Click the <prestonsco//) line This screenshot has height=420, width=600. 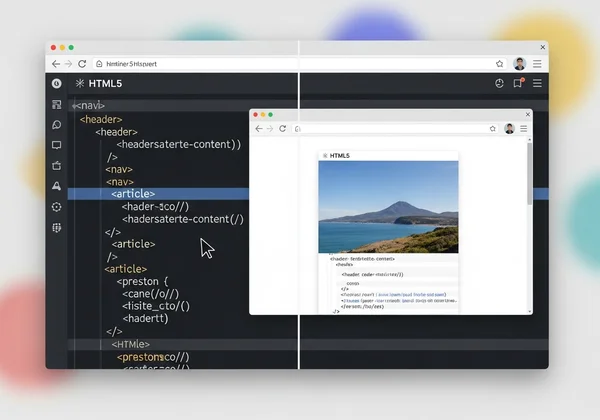click(x=153, y=357)
